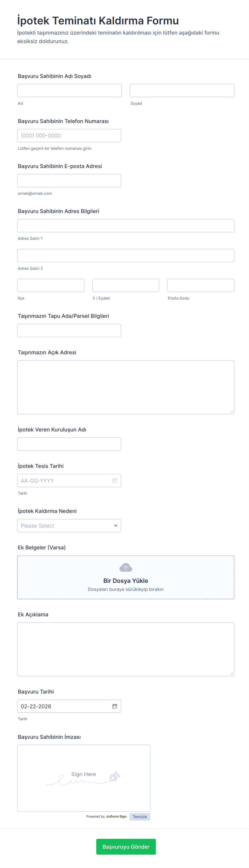
Task: Click Adres Satırı 1 field
Action: pos(126,226)
